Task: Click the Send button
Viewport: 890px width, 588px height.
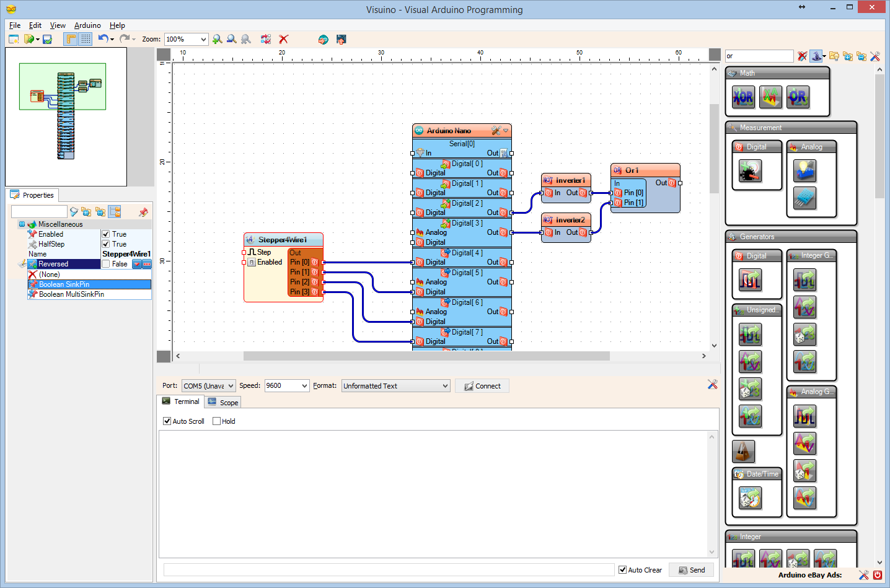Action: click(691, 569)
